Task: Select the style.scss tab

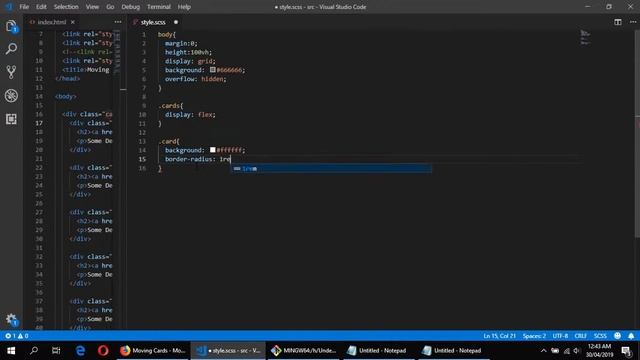Action: coord(153,22)
